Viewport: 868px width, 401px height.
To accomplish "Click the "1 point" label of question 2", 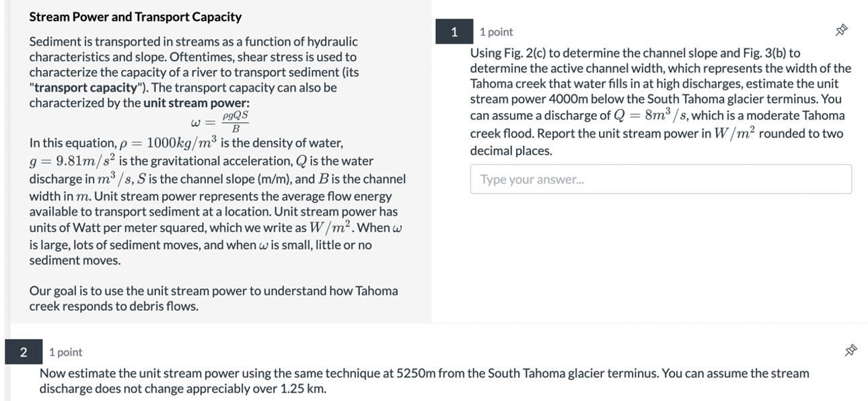I will coord(66,352).
